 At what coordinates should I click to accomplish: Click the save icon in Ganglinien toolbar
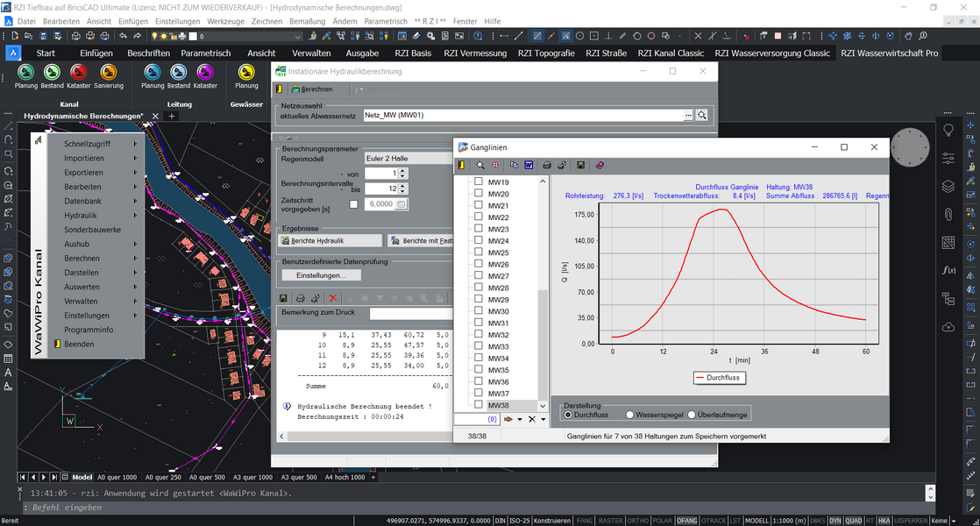[x=580, y=165]
